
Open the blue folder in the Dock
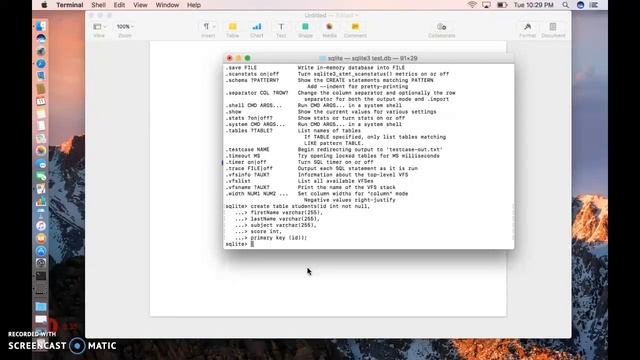pyautogui.click(x=41, y=307)
